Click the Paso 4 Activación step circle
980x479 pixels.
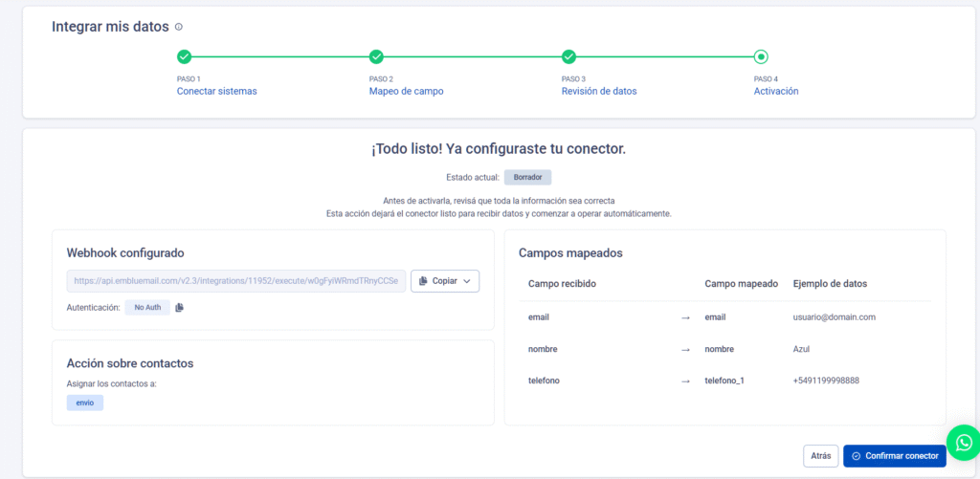(761, 57)
